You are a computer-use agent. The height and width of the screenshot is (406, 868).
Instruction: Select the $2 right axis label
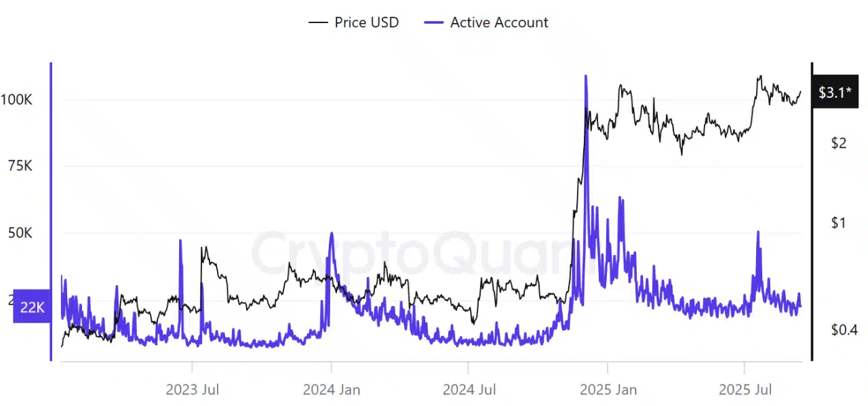(x=838, y=143)
